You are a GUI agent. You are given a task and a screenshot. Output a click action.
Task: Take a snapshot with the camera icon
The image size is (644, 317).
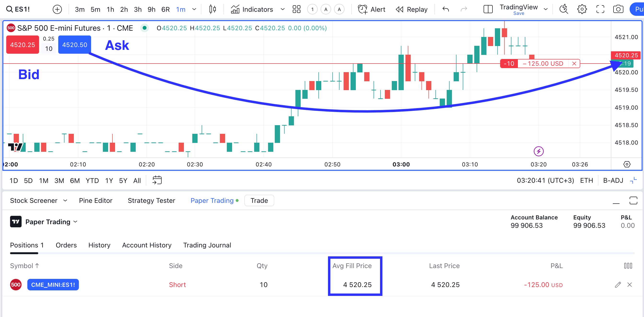618,10
